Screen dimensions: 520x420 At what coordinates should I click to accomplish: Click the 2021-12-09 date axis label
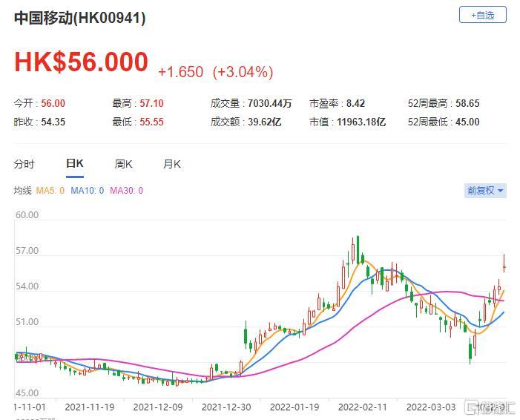pyautogui.click(x=158, y=407)
